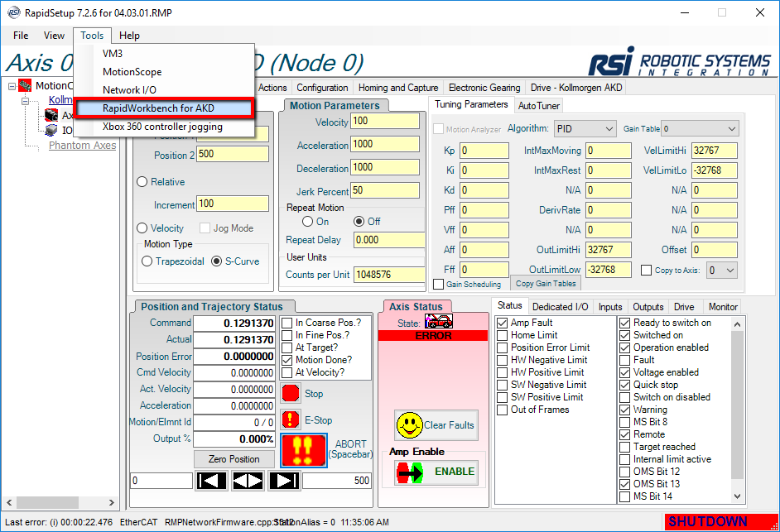Switch to the Monitor tab
The height and width of the screenshot is (532, 780).
click(723, 307)
